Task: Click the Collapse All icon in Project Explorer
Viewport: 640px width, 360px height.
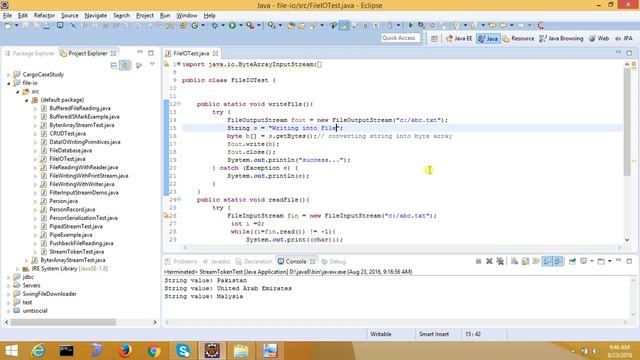Action: pos(114,65)
